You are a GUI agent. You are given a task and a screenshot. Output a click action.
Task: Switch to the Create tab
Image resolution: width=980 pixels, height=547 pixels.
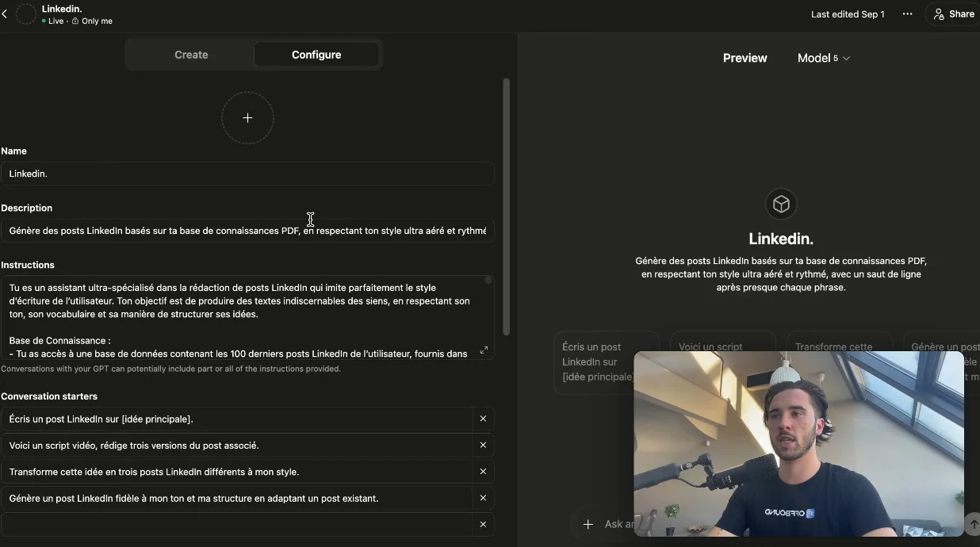click(191, 55)
